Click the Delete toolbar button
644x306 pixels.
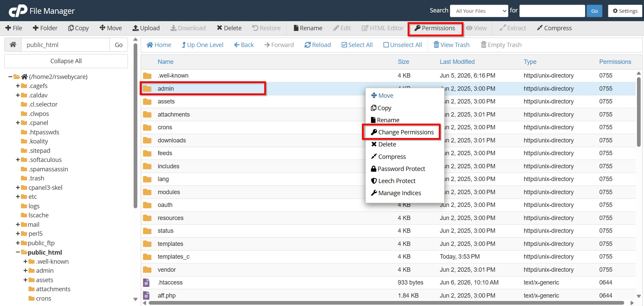229,28
